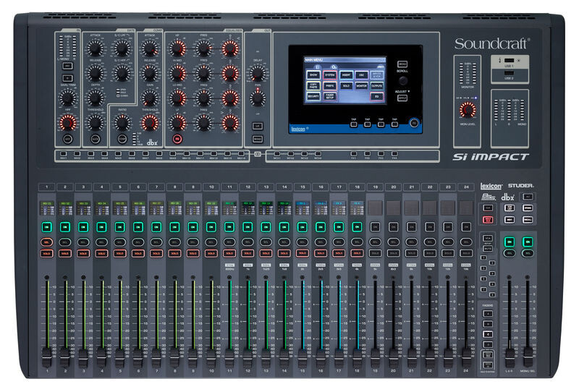This screenshot has height=392, width=579.
Task: Tap OUTPUTS on the touchscreen main menu
Action: tap(376, 85)
